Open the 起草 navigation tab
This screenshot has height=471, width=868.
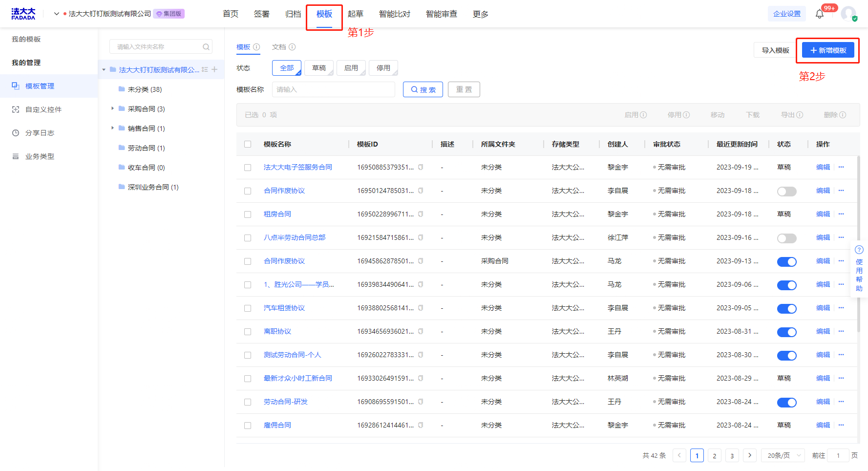click(356, 14)
